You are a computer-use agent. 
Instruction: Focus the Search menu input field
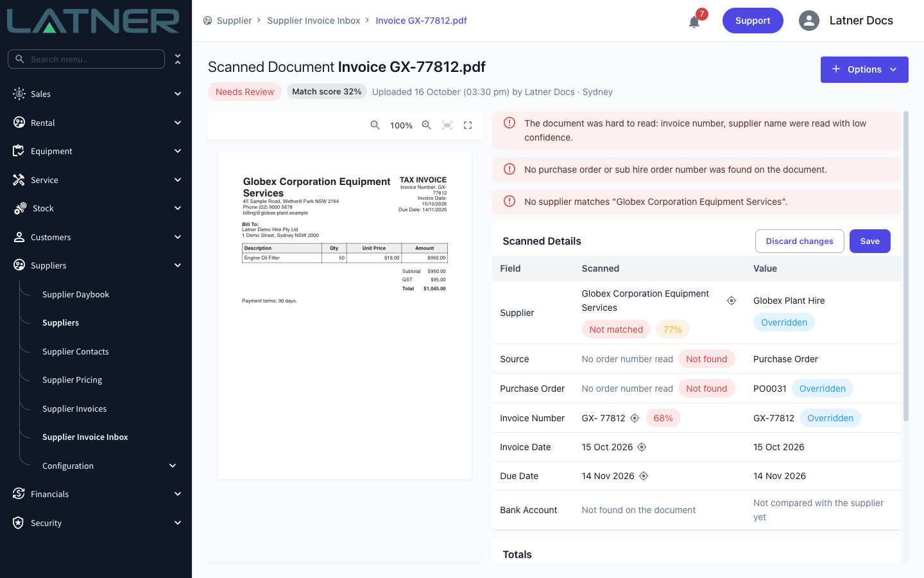[x=86, y=59]
